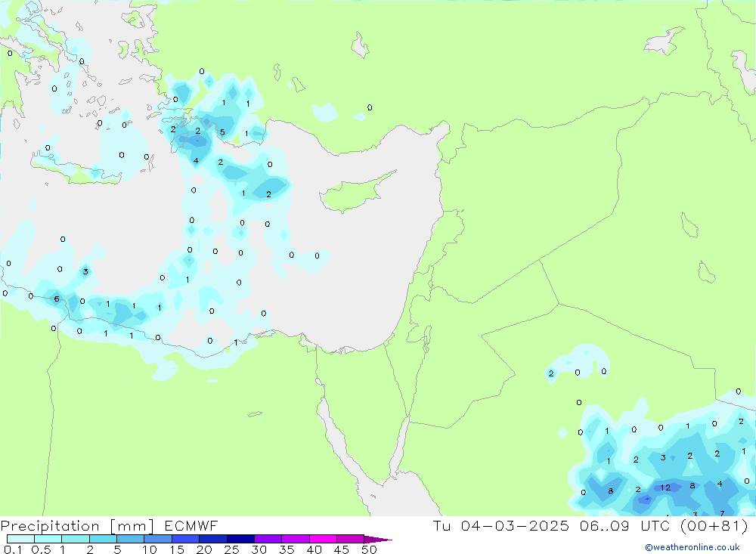Image resolution: width=756 pixels, height=554 pixels.
Task: Click the 'ECMWF' model label
Action: [191, 526]
